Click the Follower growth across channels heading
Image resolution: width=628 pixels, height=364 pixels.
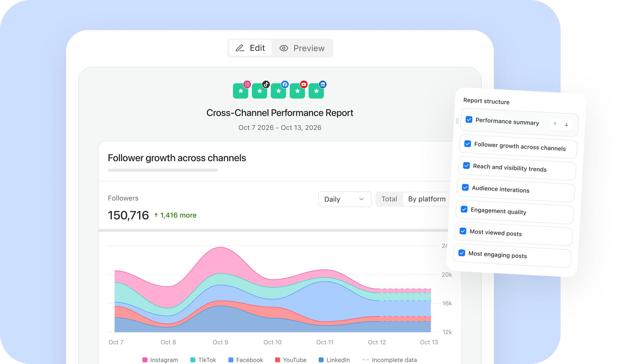(x=177, y=158)
